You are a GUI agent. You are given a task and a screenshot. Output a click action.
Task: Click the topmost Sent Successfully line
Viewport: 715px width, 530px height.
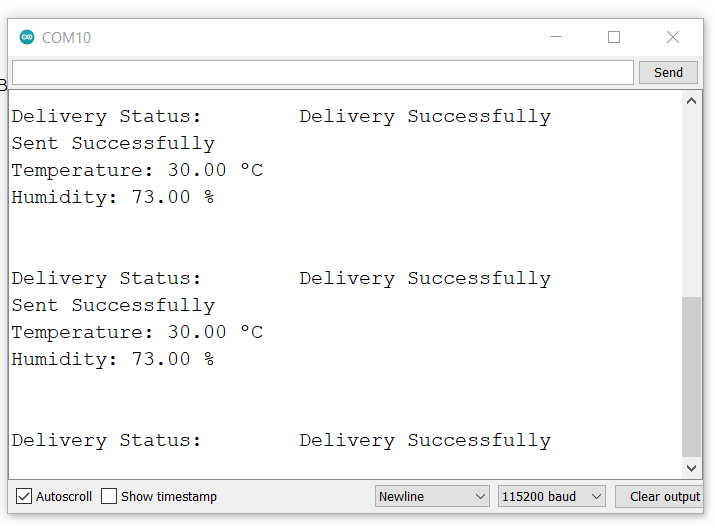(x=113, y=143)
